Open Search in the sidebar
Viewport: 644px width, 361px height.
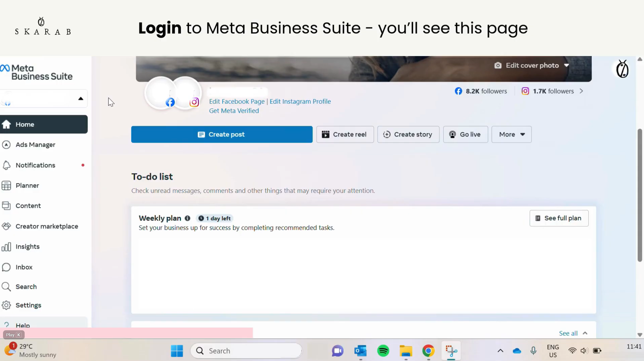[x=26, y=286]
